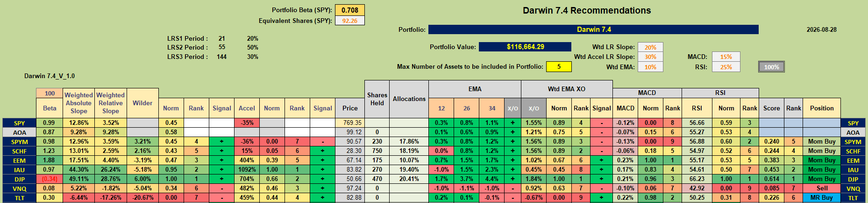Select the SPYM ticker label on left
Image resolution: width=868 pixels, height=203 pixels.
click(x=19, y=142)
